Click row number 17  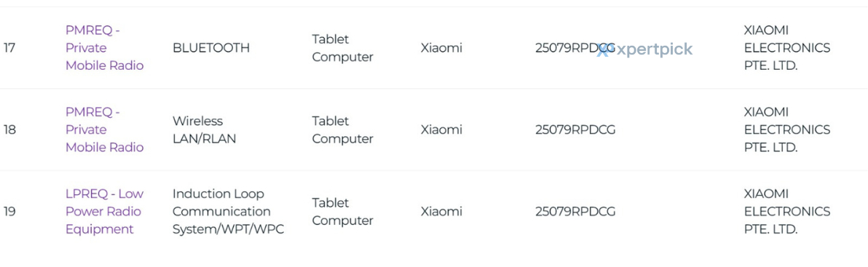point(9,48)
